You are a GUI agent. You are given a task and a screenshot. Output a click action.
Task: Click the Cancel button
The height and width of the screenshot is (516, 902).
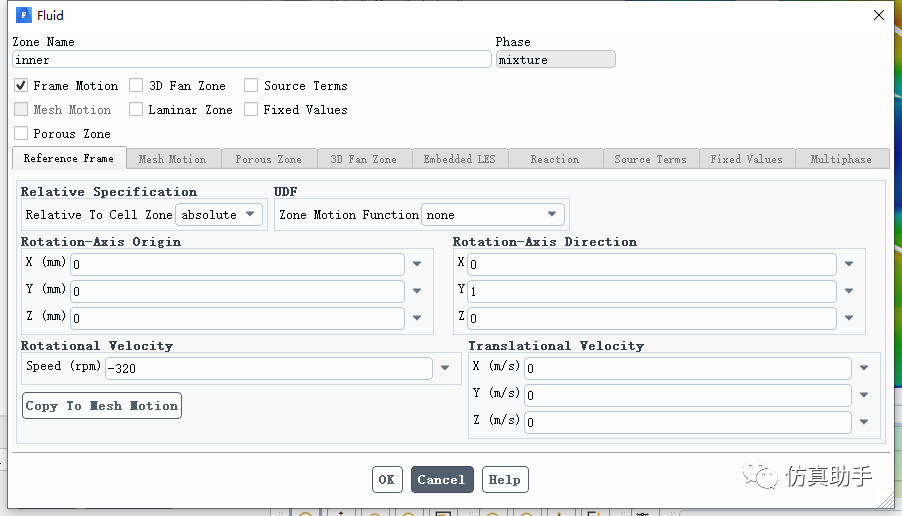[442, 479]
